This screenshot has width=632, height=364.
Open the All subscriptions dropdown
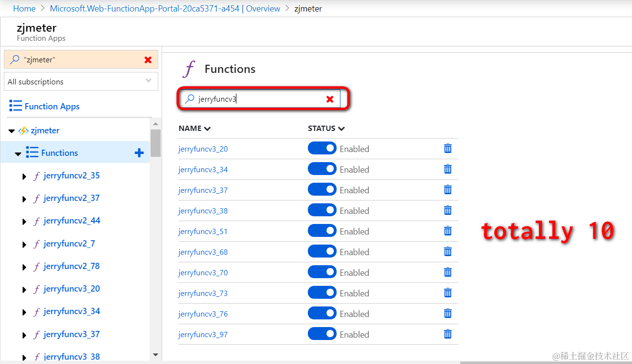81,82
